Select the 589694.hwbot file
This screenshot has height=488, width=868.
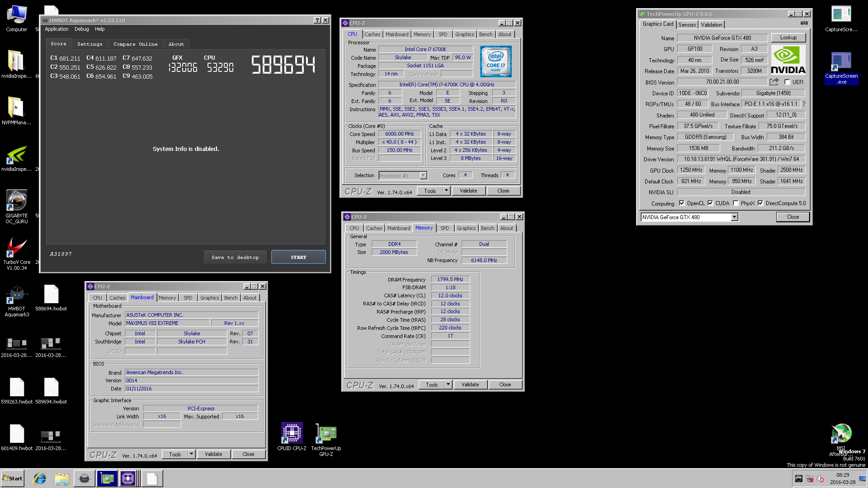pos(51,391)
